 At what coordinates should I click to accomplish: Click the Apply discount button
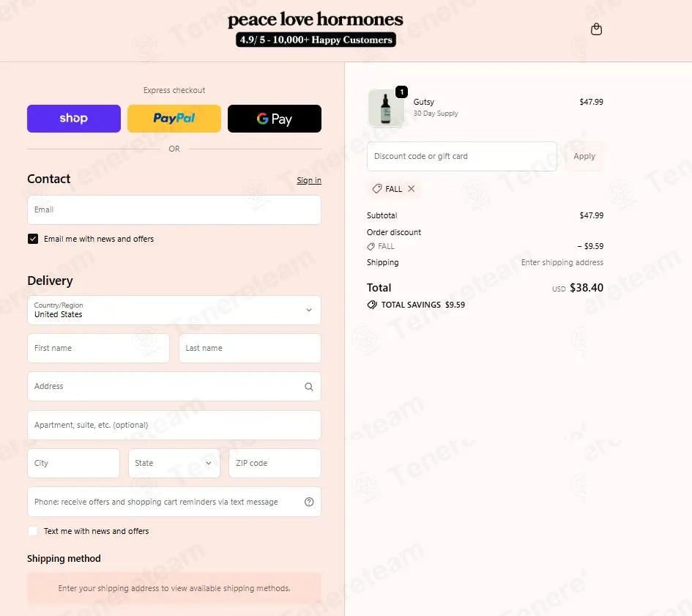[584, 156]
